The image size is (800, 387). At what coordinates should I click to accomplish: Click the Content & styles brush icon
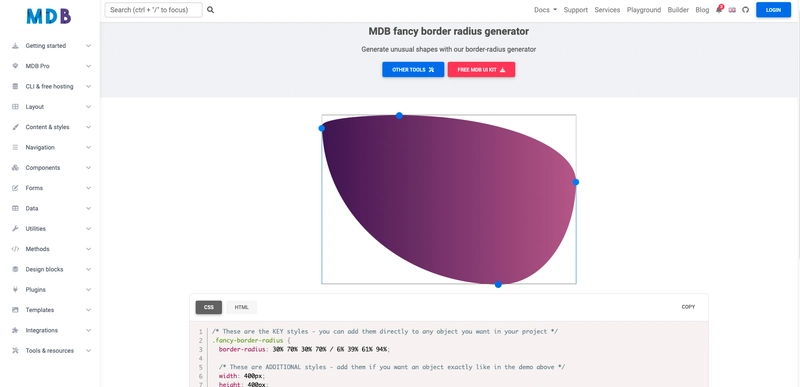point(15,127)
